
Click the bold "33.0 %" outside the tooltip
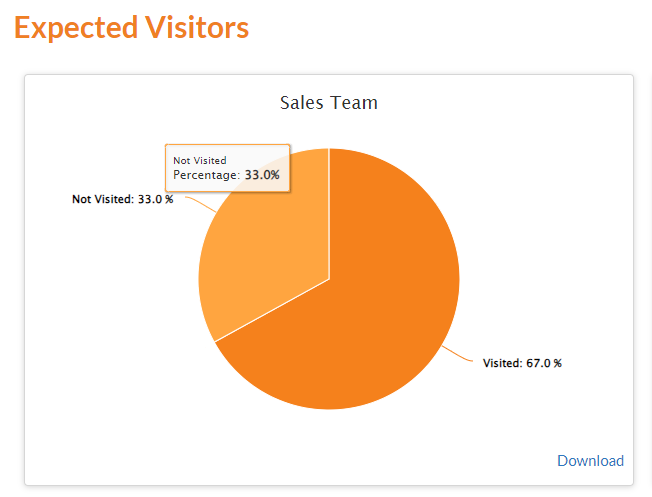click(x=155, y=199)
